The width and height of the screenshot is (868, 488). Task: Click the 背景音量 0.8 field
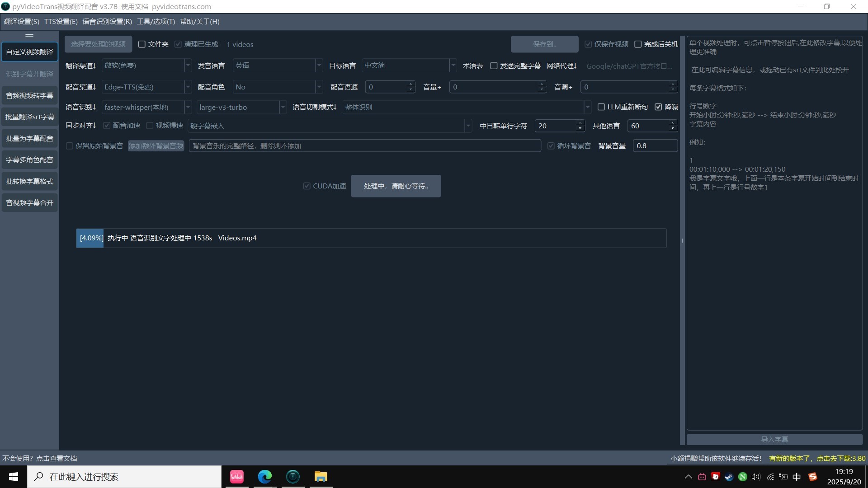[655, 146]
